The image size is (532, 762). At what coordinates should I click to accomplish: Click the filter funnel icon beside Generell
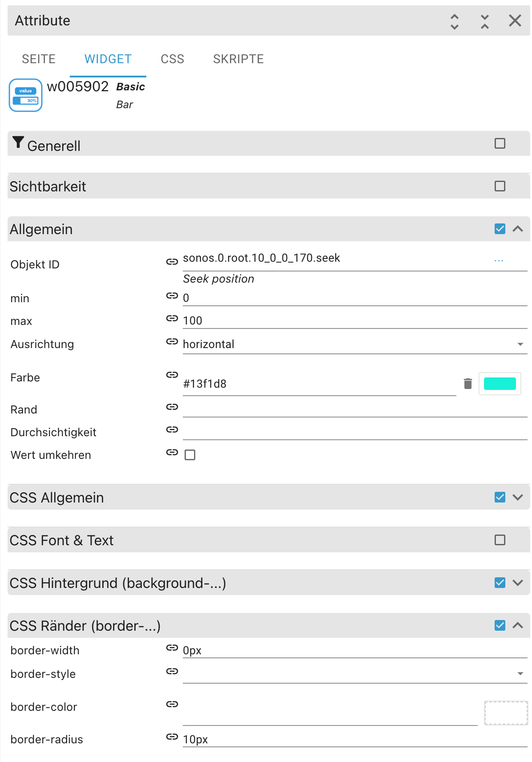pos(18,142)
